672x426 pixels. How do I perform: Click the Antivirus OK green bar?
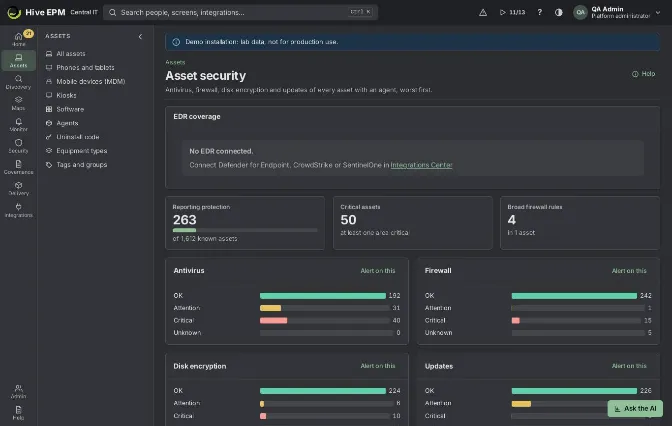click(323, 296)
